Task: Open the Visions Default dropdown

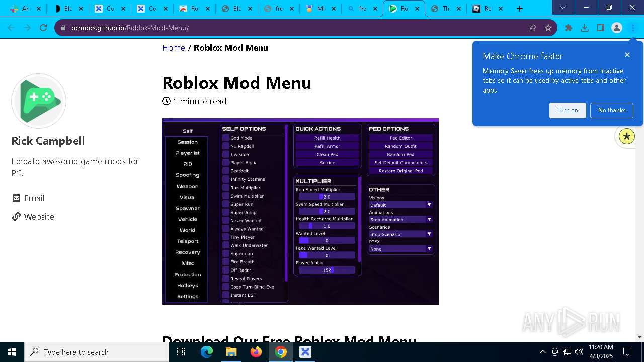Action: pos(400,205)
